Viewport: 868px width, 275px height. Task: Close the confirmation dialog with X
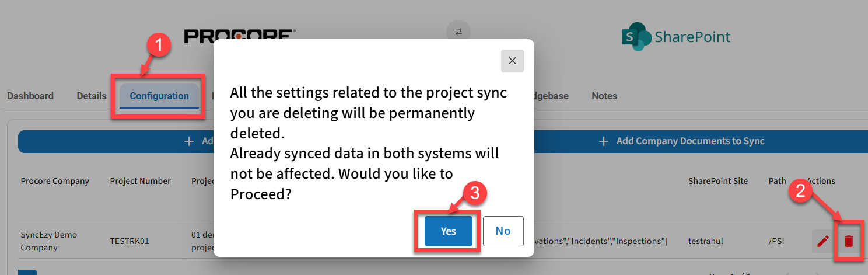click(x=512, y=61)
